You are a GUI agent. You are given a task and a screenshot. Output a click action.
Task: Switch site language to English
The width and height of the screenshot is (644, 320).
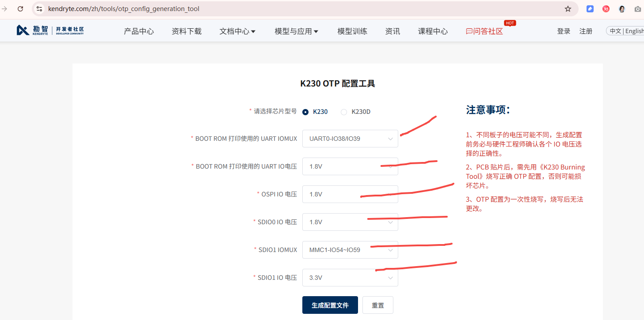(634, 31)
